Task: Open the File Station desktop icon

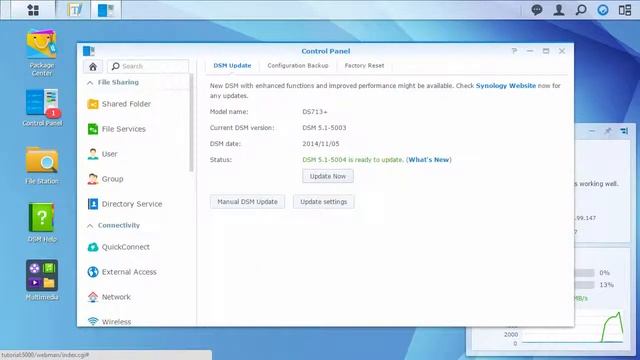Action: pyautogui.click(x=42, y=166)
